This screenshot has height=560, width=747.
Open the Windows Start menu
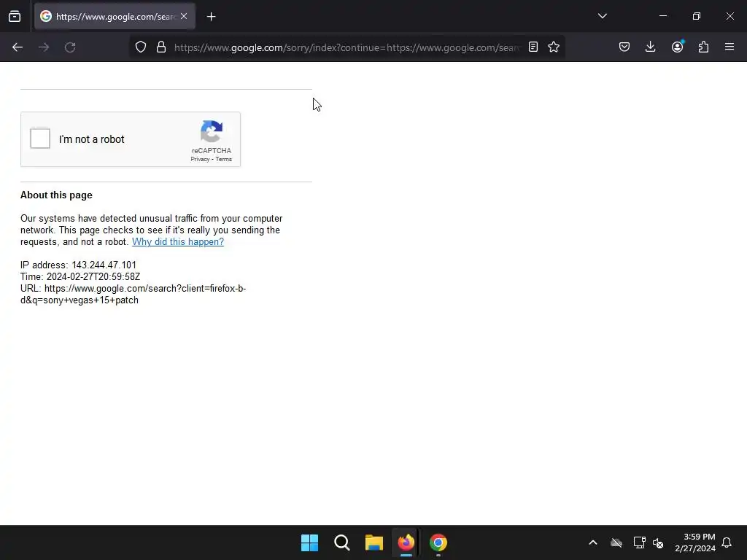[309, 542]
